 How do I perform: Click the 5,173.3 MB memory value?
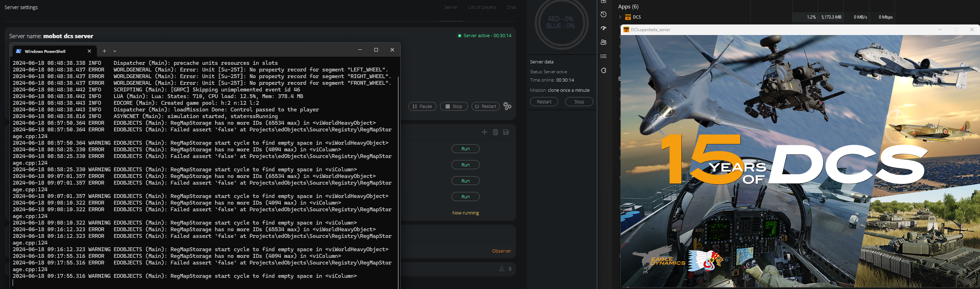[x=831, y=17]
